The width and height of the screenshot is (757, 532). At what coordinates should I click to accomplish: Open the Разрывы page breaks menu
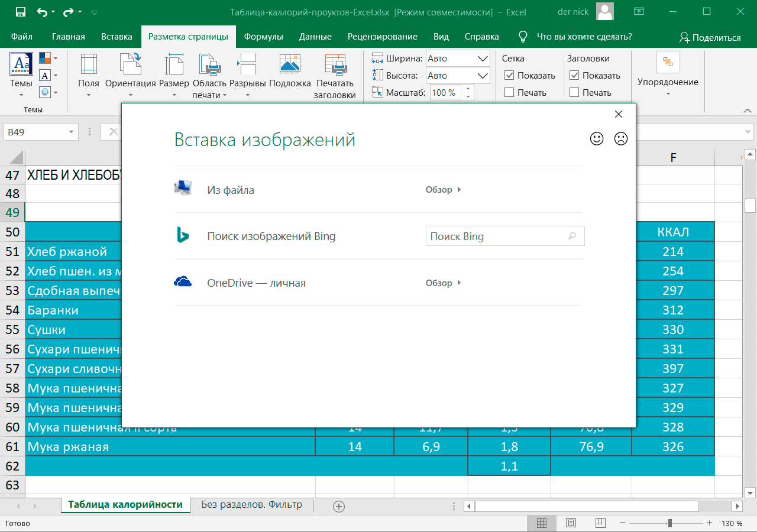pos(247,76)
